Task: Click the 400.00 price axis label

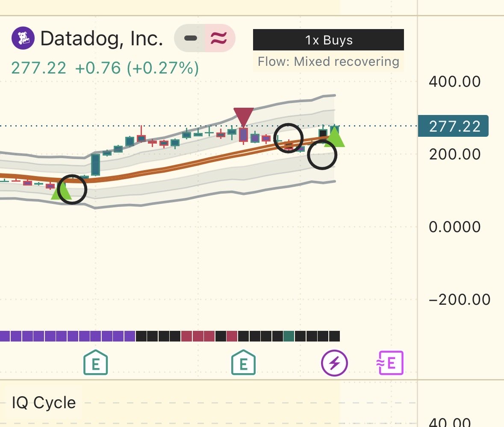Action: coord(455,82)
